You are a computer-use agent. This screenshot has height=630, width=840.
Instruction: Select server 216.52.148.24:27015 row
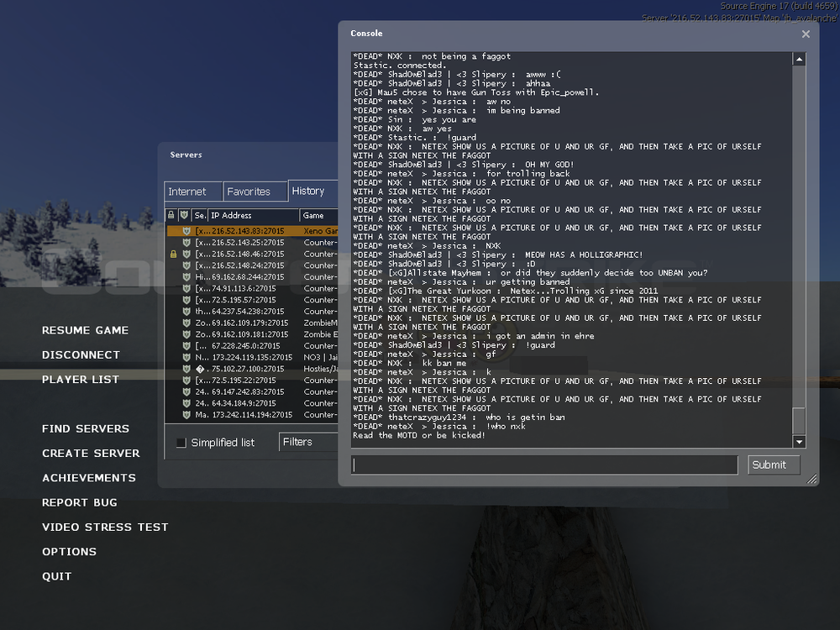coord(252,265)
